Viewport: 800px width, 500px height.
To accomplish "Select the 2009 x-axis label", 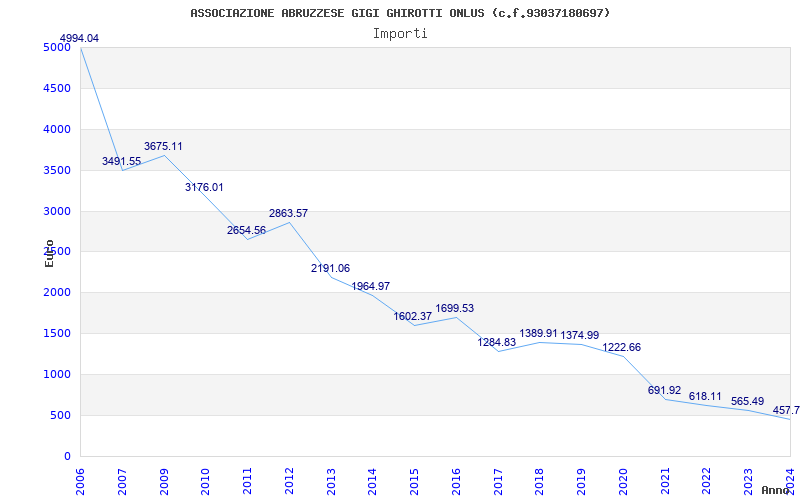I will tap(163, 482).
